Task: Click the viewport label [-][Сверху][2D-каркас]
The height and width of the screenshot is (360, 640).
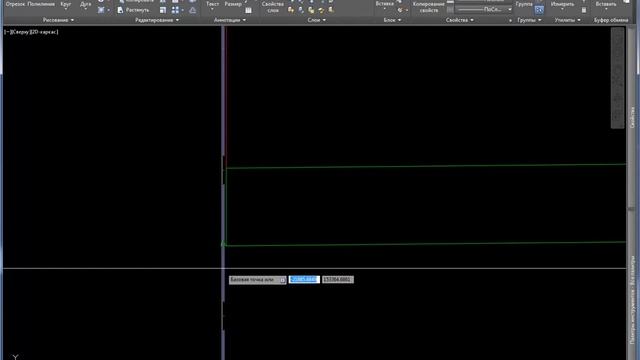Action: [31, 31]
